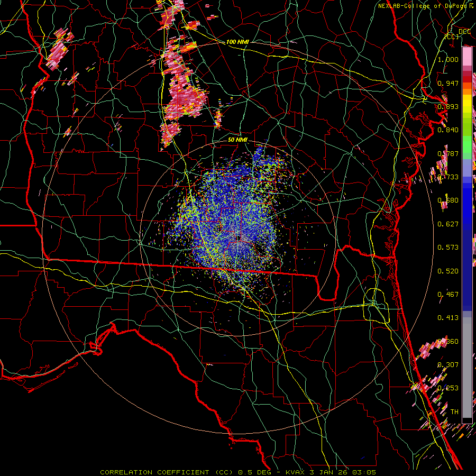Click the radar site center of the blue echoes
Image resolution: width=476 pixels, height=476 pixels.
pos(239,239)
